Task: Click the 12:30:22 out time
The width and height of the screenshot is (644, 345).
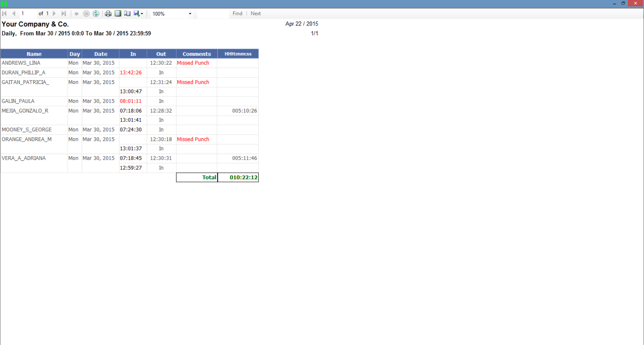Action: click(161, 63)
